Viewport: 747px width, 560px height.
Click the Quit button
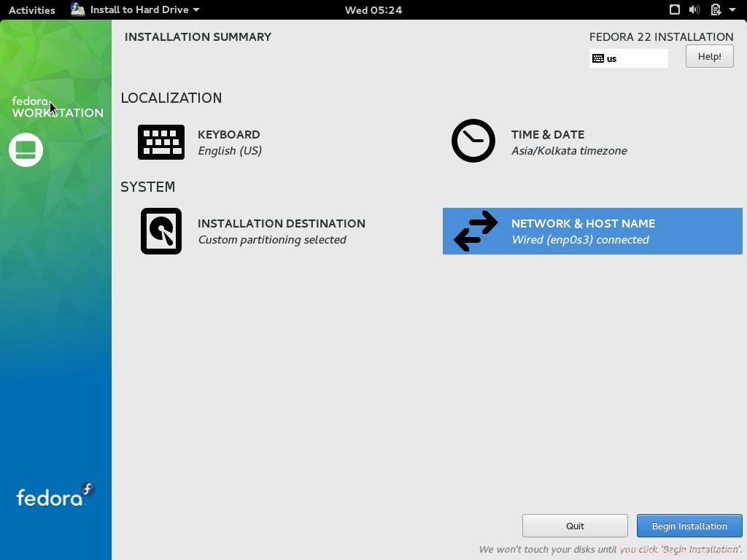574,525
